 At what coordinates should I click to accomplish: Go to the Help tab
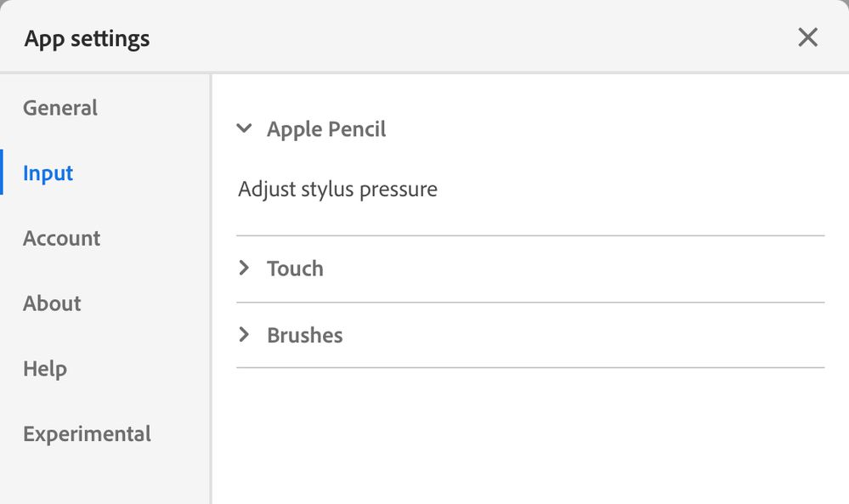[45, 369]
